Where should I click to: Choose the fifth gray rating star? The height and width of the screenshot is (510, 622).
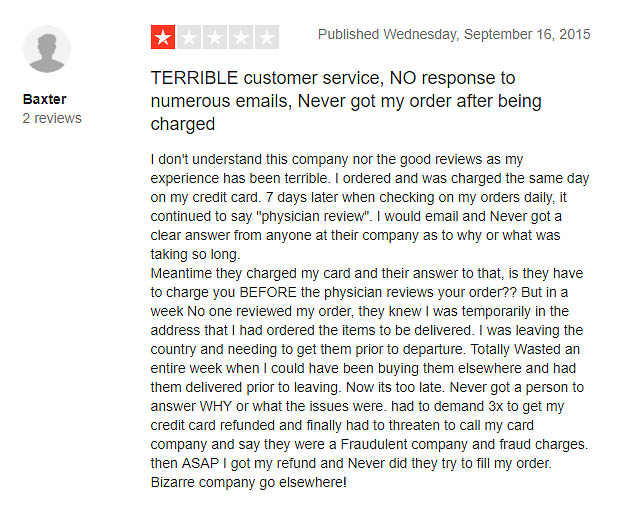click(x=267, y=37)
